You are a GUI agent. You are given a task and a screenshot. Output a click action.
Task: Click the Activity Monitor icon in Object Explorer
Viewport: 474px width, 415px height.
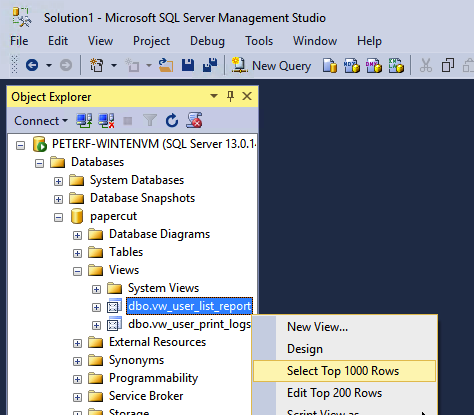tap(194, 120)
